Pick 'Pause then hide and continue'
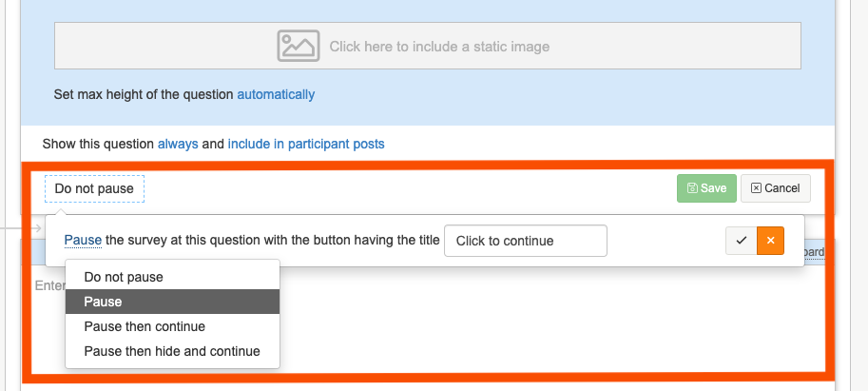 [x=172, y=351]
